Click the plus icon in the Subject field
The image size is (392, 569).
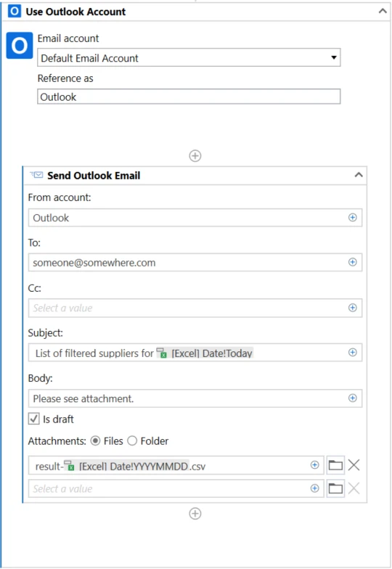pos(353,353)
